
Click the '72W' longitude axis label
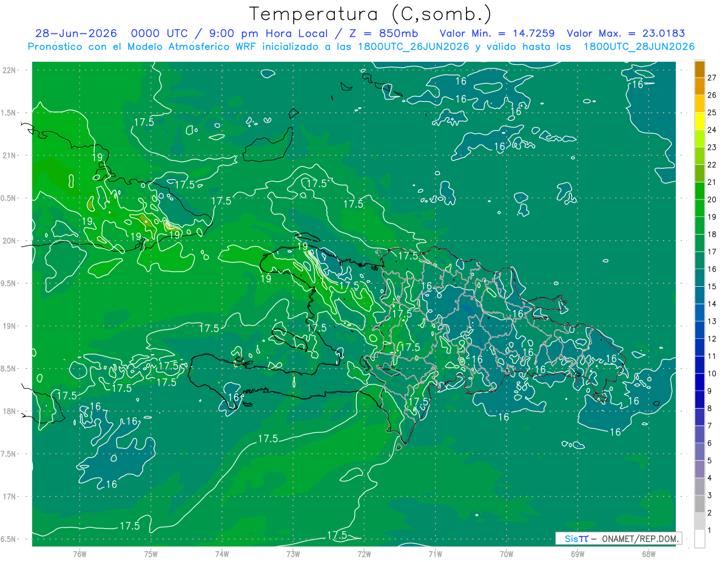point(364,554)
